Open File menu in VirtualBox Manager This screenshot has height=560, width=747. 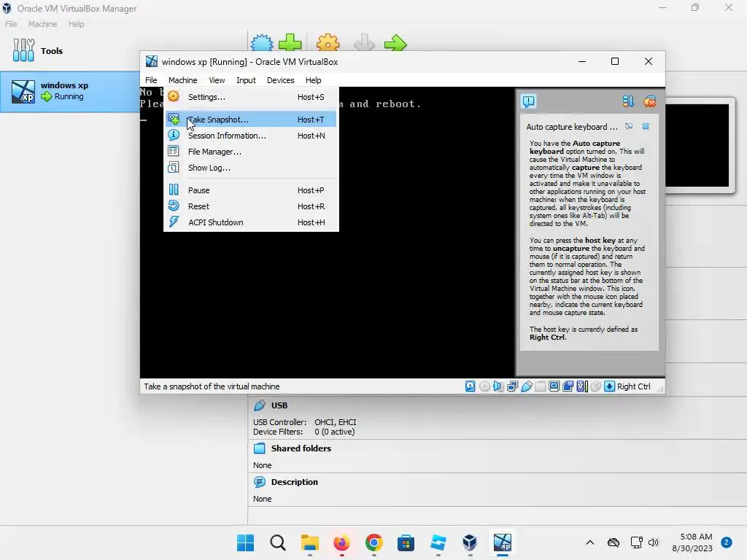11,24
